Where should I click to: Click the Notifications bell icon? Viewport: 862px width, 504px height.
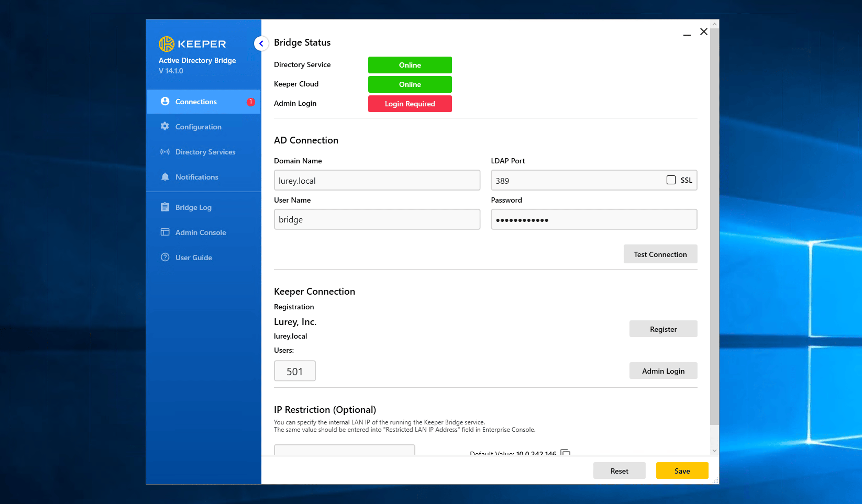point(165,177)
